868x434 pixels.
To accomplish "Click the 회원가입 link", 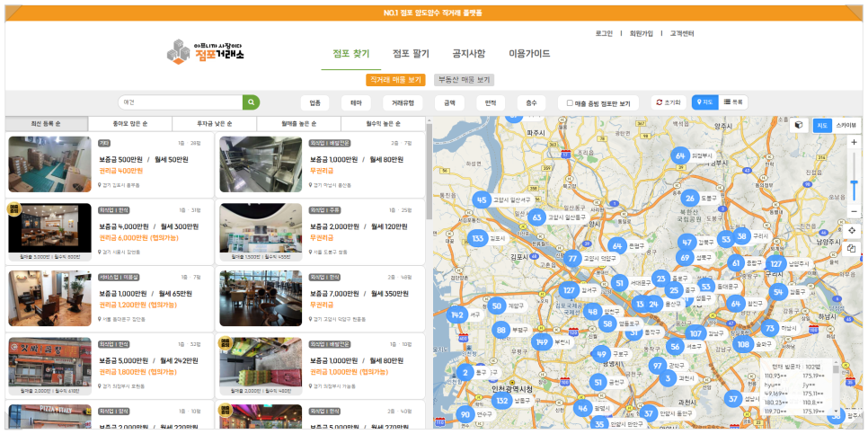I will pos(641,33).
